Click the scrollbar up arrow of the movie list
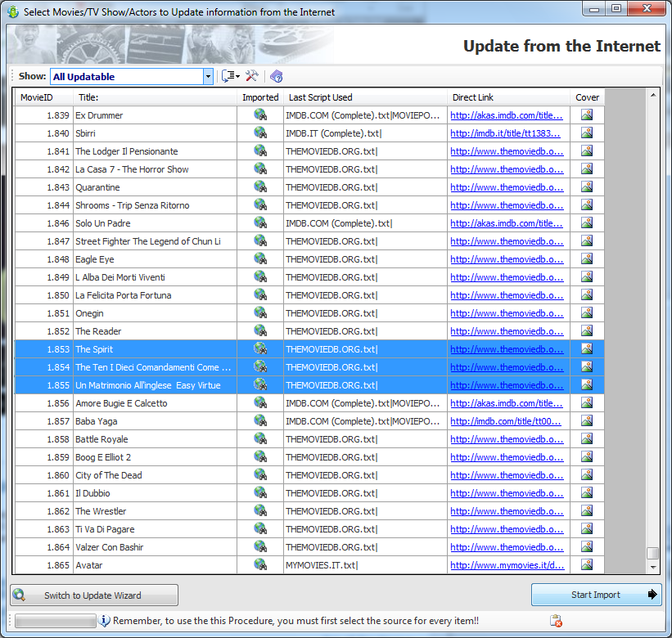The width and height of the screenshot is (672, 638). (x=652, y=95)
